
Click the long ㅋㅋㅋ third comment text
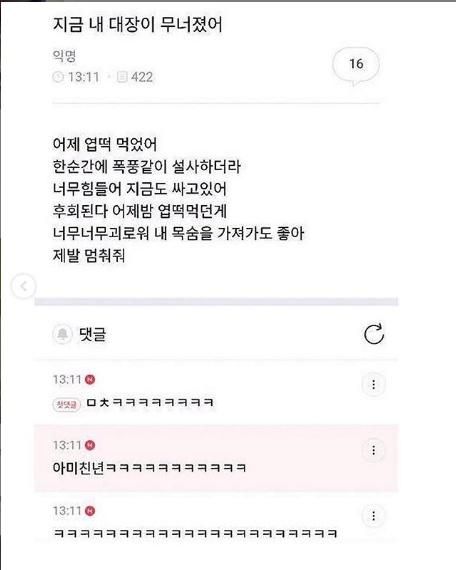click(195, 533)
